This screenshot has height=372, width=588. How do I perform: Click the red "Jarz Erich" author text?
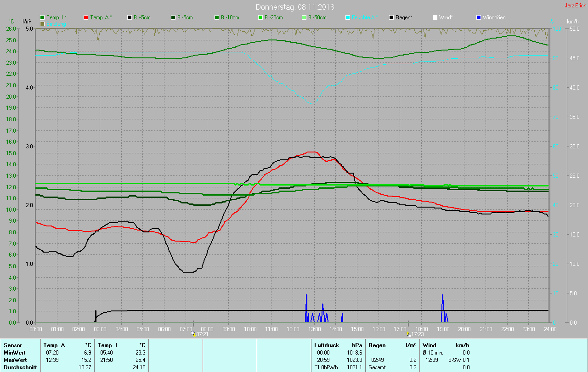pos(575,6)
